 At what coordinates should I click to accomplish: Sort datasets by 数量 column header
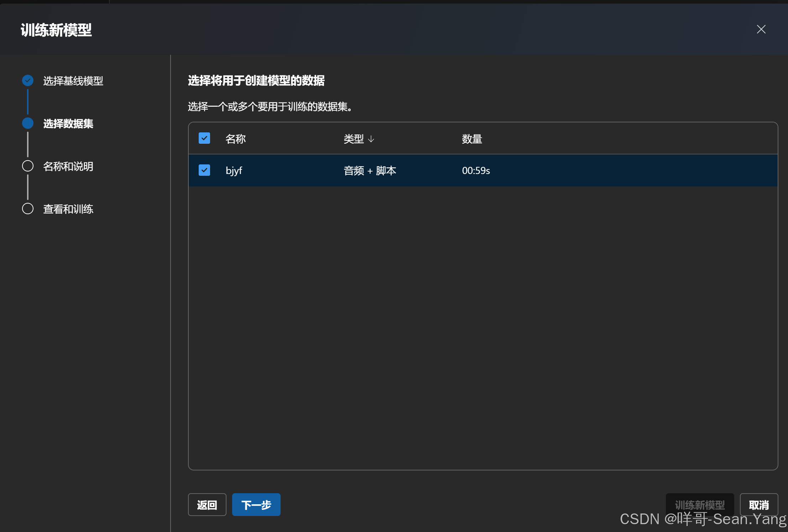pos(472,139)
